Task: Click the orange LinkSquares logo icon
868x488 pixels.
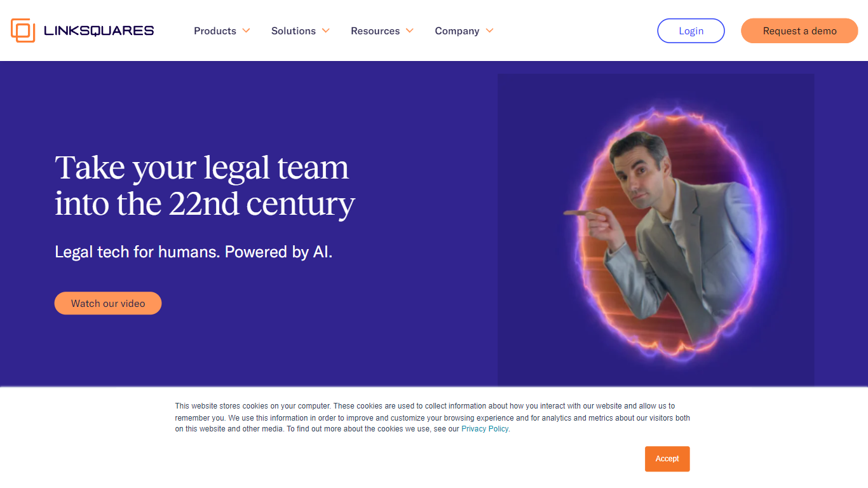Action: click(x=23, y=30)
